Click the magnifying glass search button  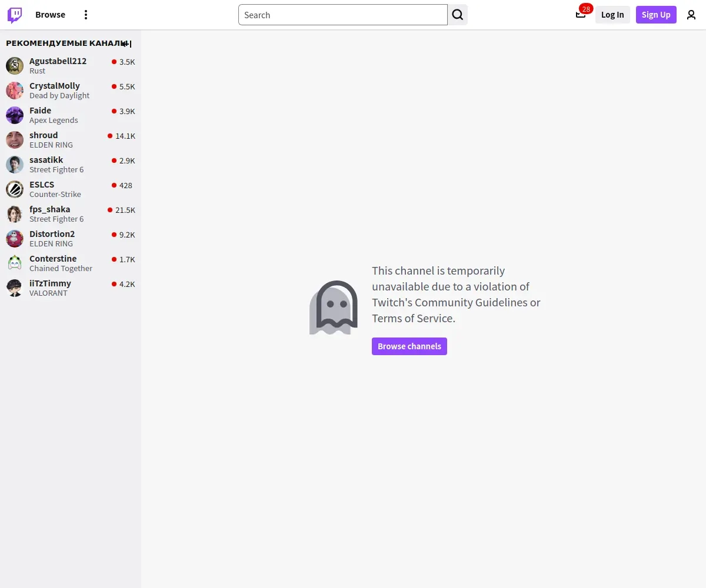coord(458,15)
